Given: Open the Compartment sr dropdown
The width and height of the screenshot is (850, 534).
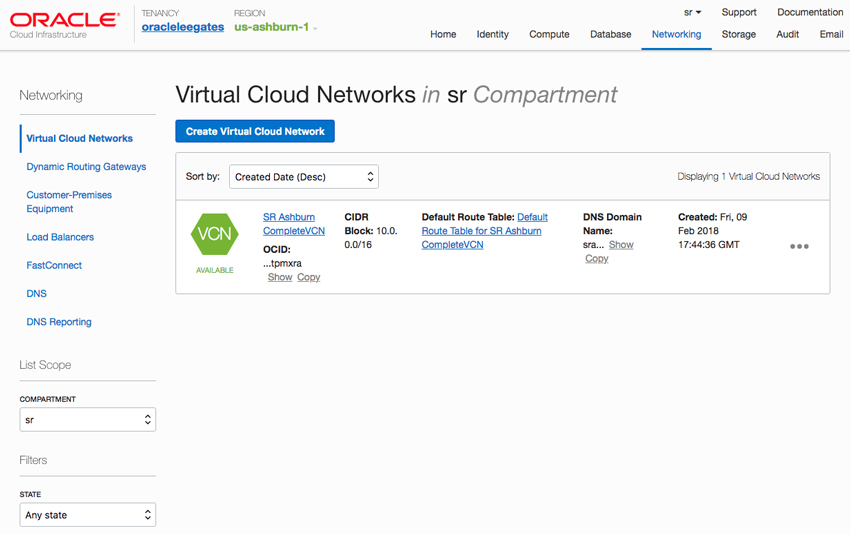Looking at the screenshot, I should tap(87, 420).
